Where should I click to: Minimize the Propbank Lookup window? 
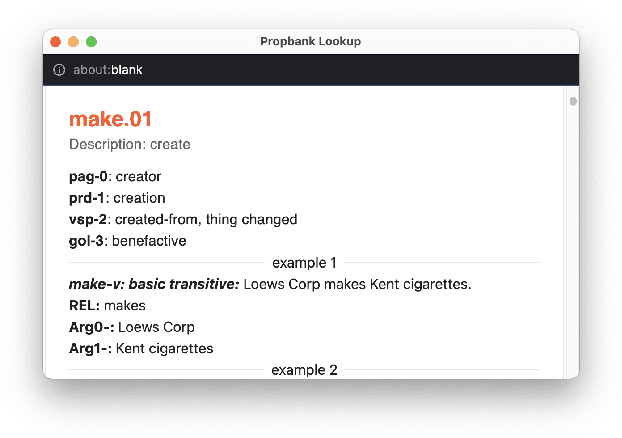[x=73, y=42]
